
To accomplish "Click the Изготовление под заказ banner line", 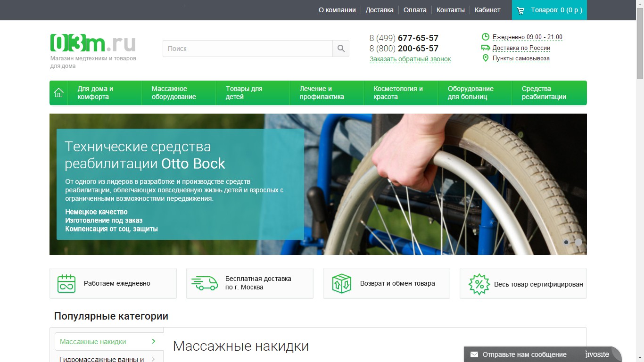I will click(x=104, y=221).
